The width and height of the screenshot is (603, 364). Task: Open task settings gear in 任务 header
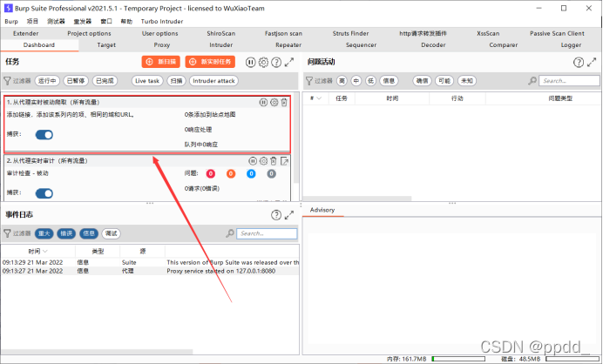[263, 62]
